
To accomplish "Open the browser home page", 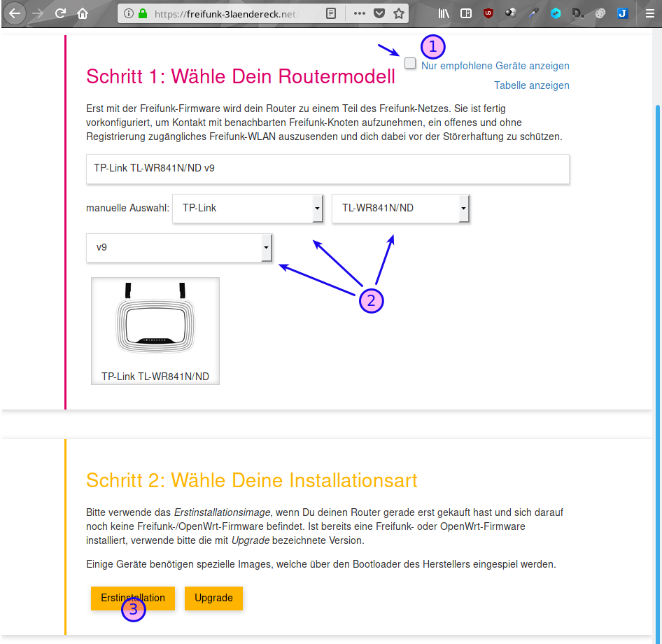I will tap(83, 13).
